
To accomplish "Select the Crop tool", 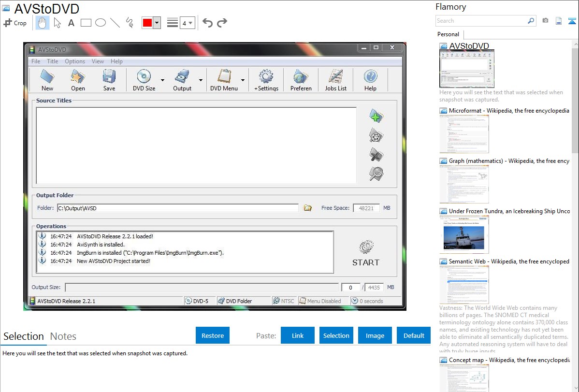I will [15, 23].
